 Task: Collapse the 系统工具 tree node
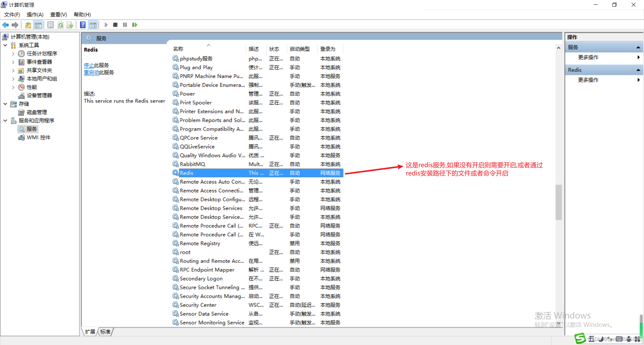point(5,45)
